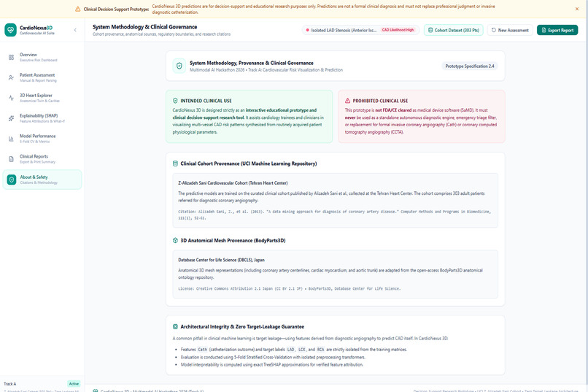The image size is (588, 392).
Task: Go to Patient Assessment page
Action: [x=42, y=77]
